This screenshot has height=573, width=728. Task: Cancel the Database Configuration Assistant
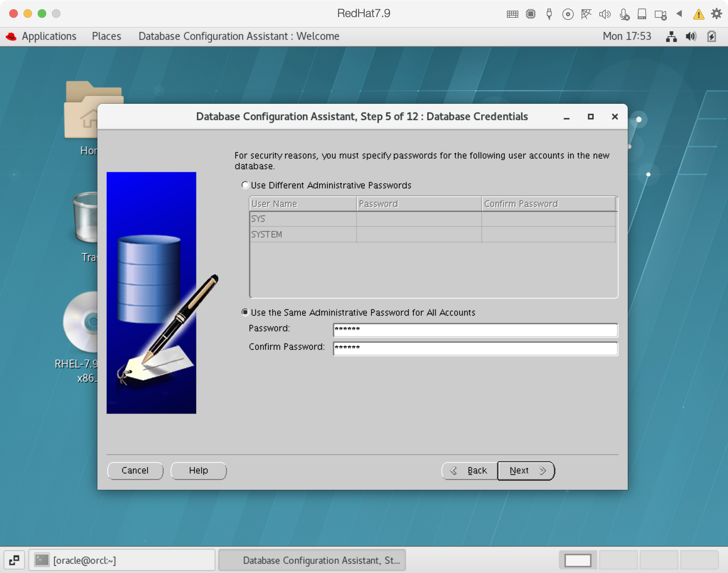[135, 471]
